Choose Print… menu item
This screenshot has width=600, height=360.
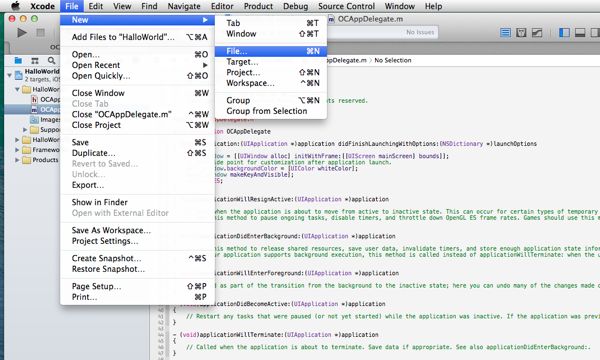pyautogui.click(x=137, y=297)
